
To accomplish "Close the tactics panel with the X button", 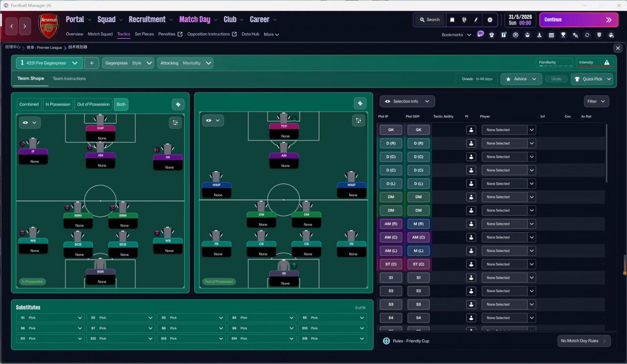I will coord(618,48).
